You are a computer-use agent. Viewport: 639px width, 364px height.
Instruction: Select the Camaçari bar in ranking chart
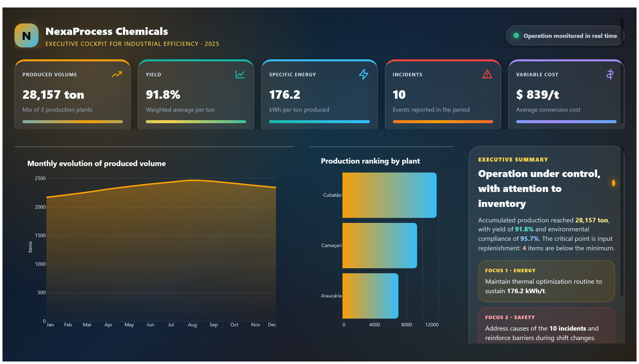(379, 246)
